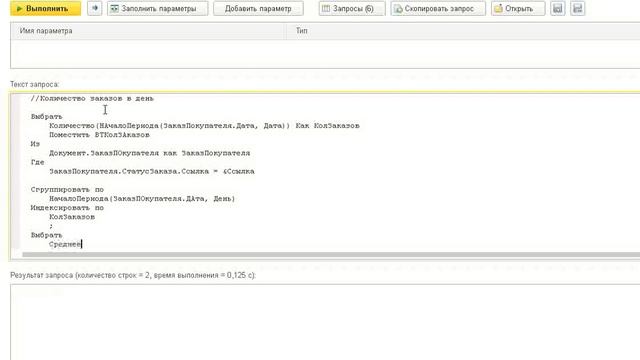Click the line Поместить ВТКолЗаказов

[x=99, y=135]
